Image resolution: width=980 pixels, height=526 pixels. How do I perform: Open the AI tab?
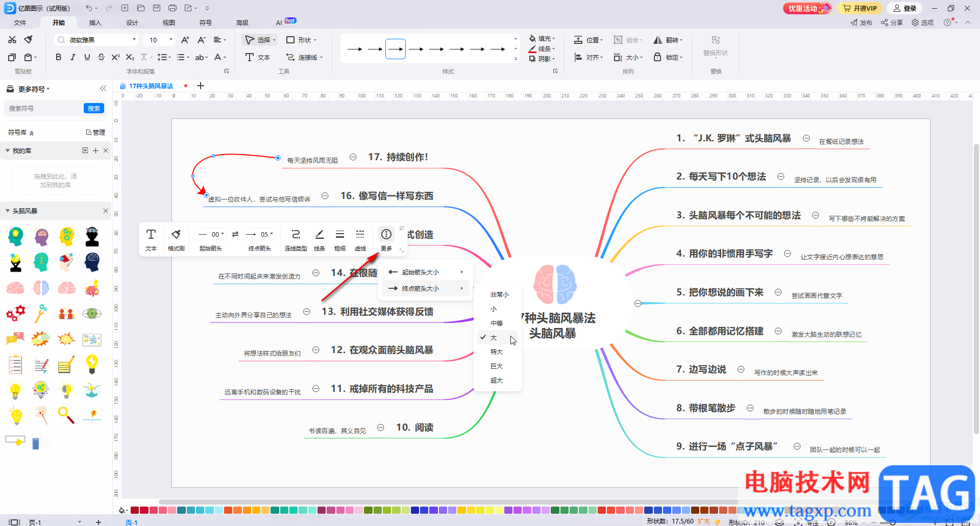(279, 22)
